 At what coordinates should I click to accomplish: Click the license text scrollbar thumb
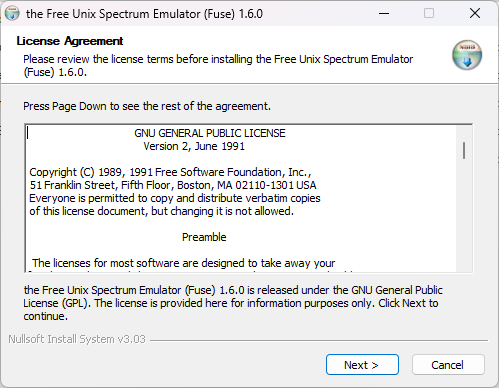464,150
